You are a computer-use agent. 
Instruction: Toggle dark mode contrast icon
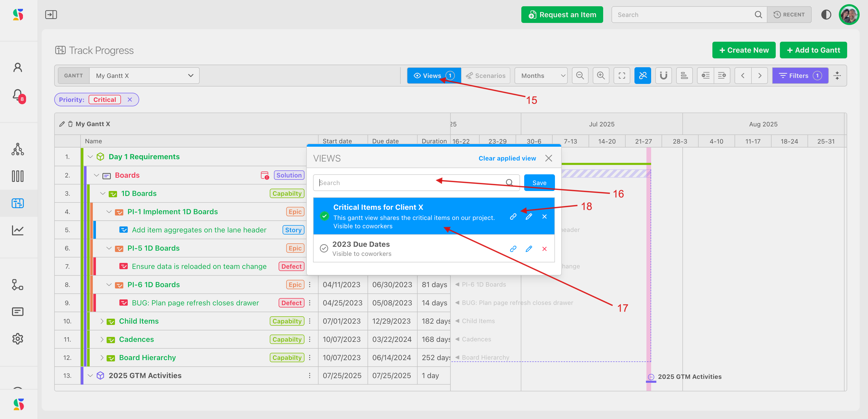pos(826,15)
